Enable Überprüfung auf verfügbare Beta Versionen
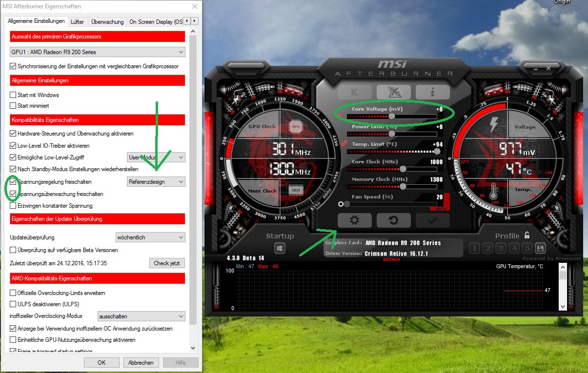The width and height of the screenshot is (588, 373). pyautogui.click(x=13, y=250)
